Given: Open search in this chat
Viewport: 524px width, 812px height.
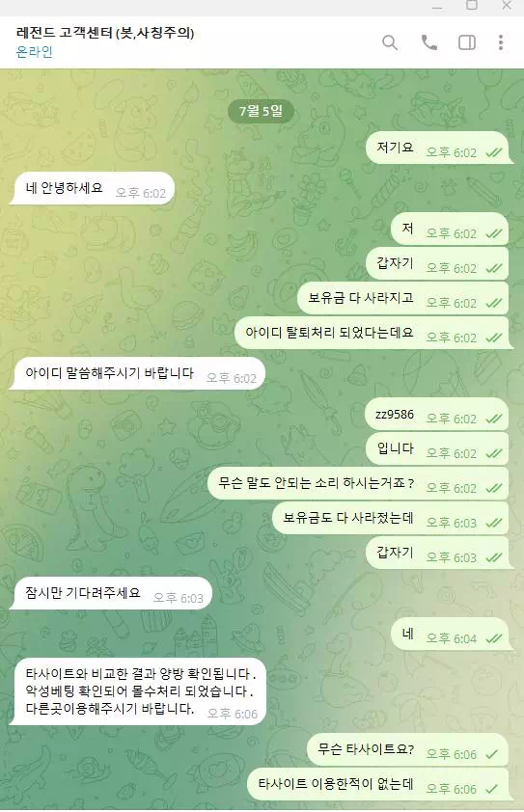Looking at the screenshot, I should pyautogui.click(x=390, y=42).
